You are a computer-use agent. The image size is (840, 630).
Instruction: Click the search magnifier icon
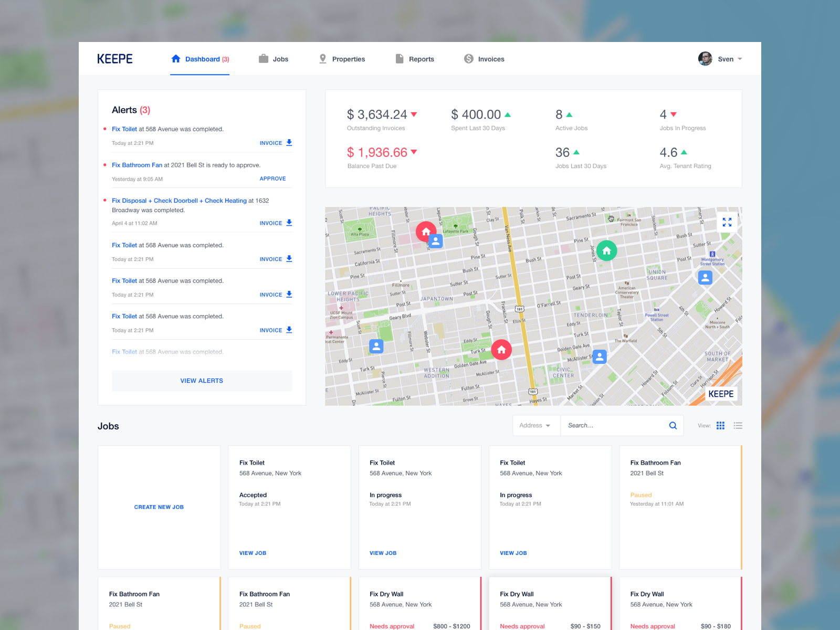coord(673,425)
